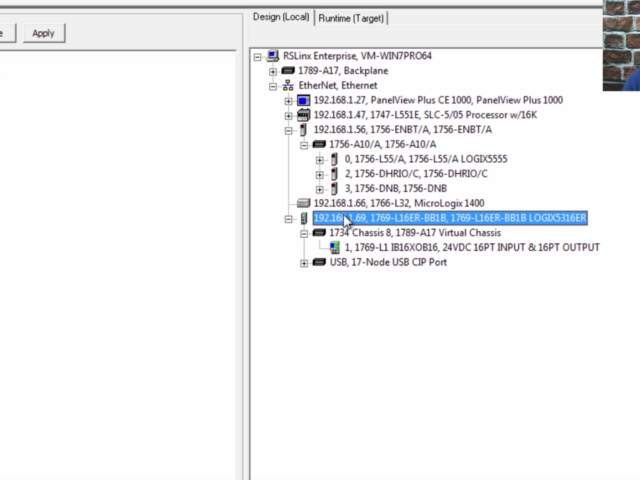
Task: Click the 1756-DHRIO/C module icon
Action: (x=334, y=174)
